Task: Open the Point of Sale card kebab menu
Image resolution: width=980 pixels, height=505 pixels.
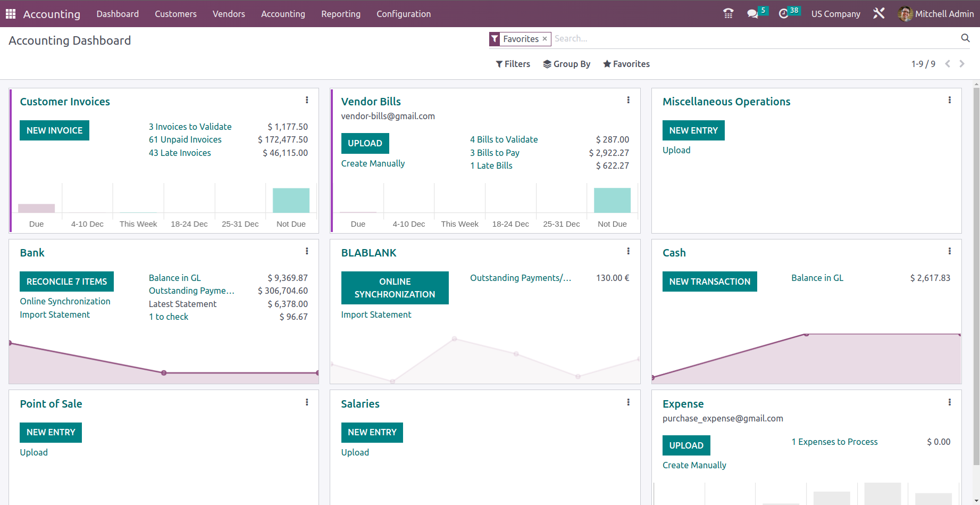Action: pyautogui.click(x=307, y=402)
